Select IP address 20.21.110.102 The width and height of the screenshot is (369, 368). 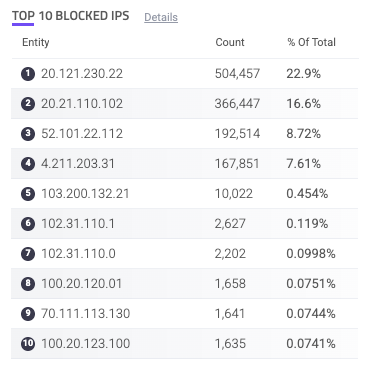[82, 104]
